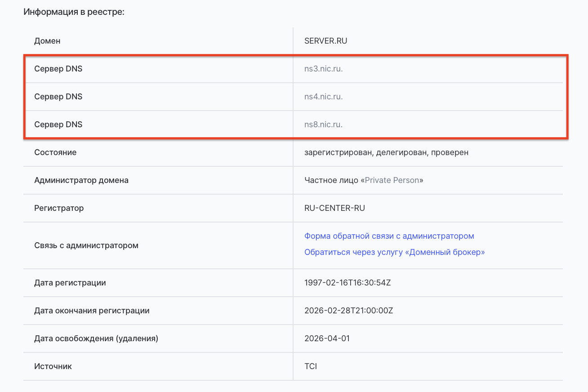Click Обратиться через услугу «Доменный брокер» link
This screenshot has height=392, width=588.
tap(394, 252)
